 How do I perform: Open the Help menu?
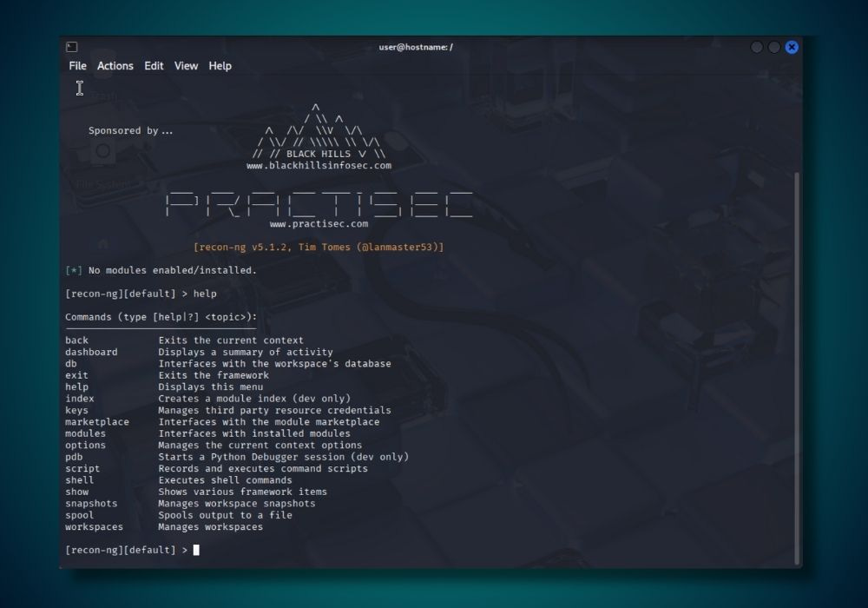pos(220,66)
